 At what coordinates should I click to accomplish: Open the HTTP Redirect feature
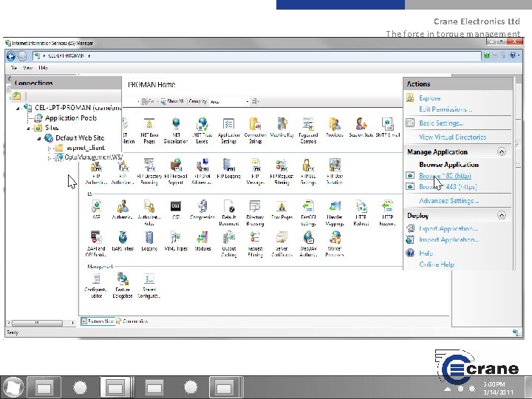point(361,213)
